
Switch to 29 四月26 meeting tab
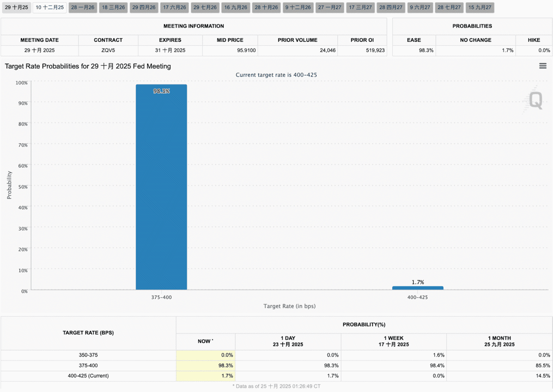[144, 8]
